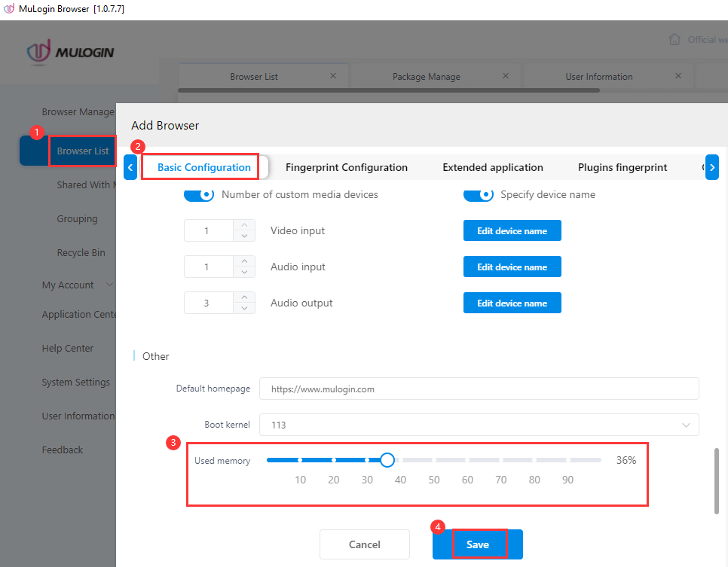Decrease the Video input count
The image size is (728, 567).
[x=244, y=236]
